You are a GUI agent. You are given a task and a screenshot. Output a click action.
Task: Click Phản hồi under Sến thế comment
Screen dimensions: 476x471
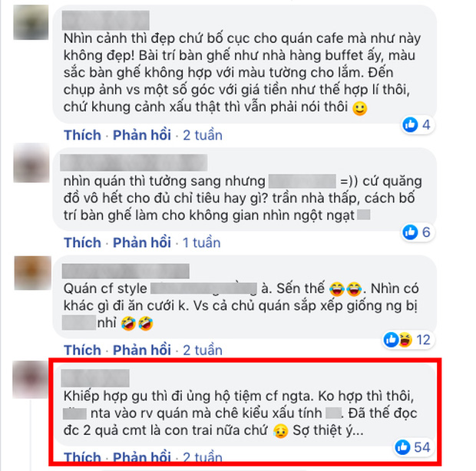(x=142, y=350)
